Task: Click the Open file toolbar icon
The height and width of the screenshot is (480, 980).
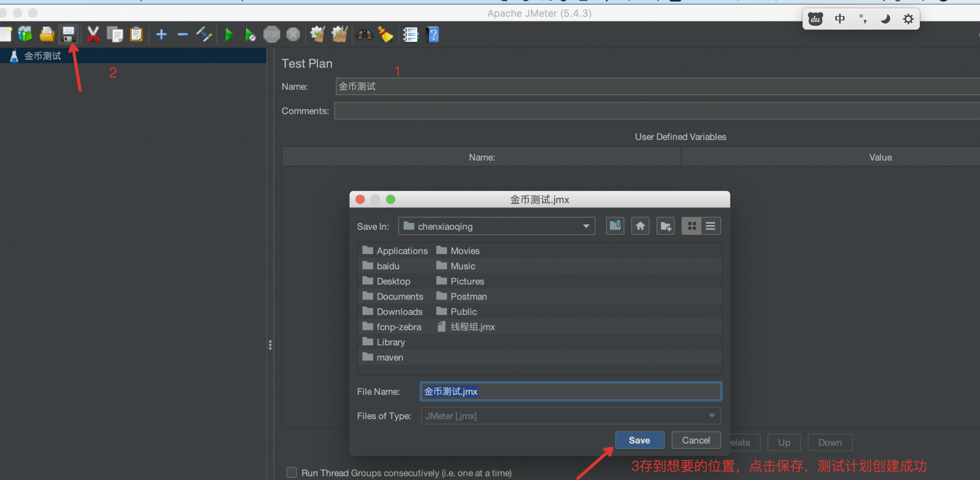Action: click(47, 34)
